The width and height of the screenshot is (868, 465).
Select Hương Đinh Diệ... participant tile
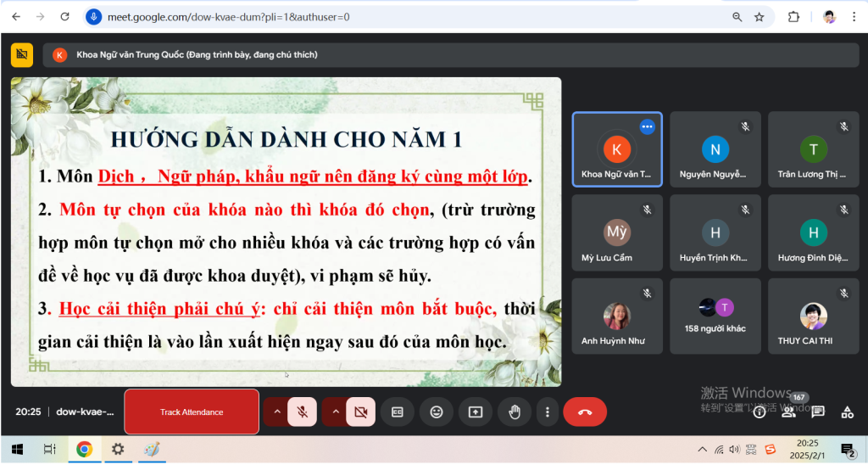click(813, 232)
